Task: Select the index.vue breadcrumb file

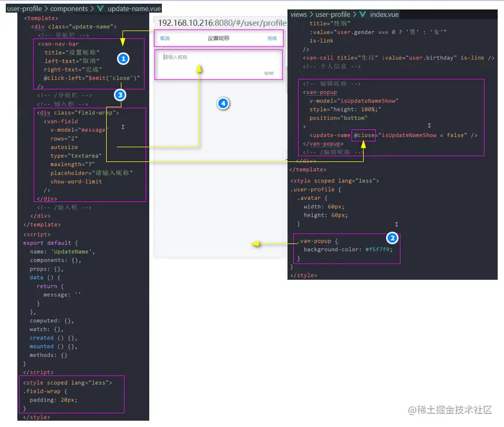Action: click(384, 15)
